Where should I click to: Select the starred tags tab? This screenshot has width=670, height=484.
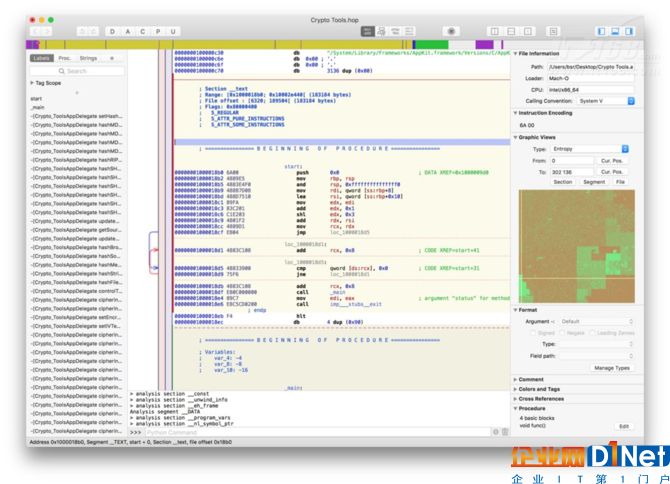pos(112,58)
